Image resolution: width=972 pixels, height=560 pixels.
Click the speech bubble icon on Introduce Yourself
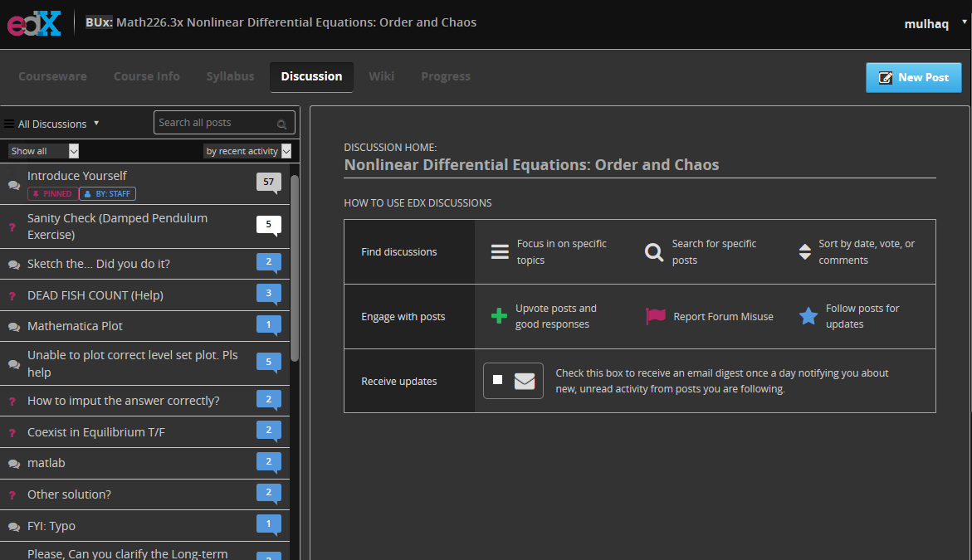coord(12,184)
